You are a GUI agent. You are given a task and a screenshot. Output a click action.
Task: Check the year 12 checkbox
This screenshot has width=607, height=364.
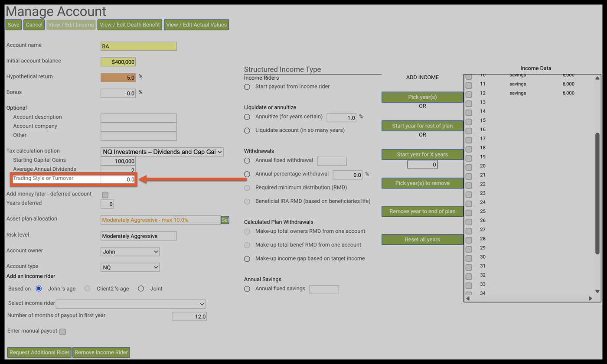coord(469,94)
